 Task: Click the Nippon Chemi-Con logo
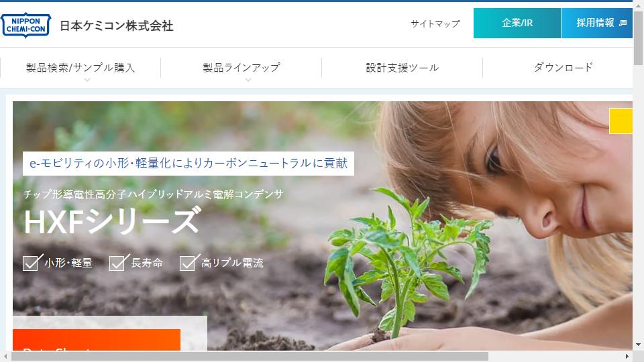click(x=25, y=25)
